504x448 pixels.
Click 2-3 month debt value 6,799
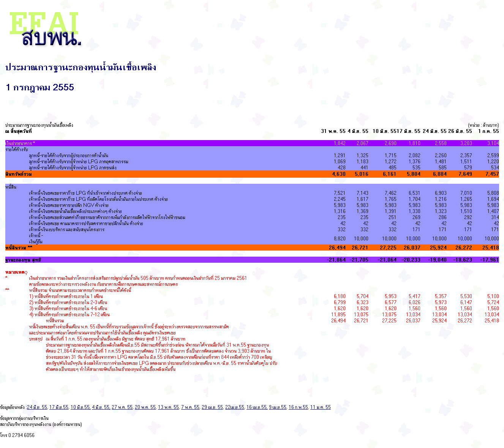pyautogui.click(x=340, y=303)
